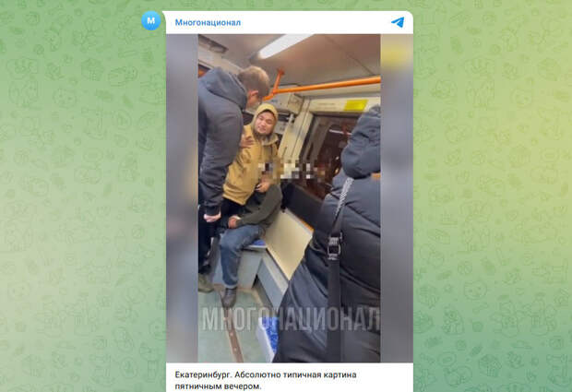This screenshot has width=572, height=392.
Task: Open the Многонационал channel name link
Action: 208,23
